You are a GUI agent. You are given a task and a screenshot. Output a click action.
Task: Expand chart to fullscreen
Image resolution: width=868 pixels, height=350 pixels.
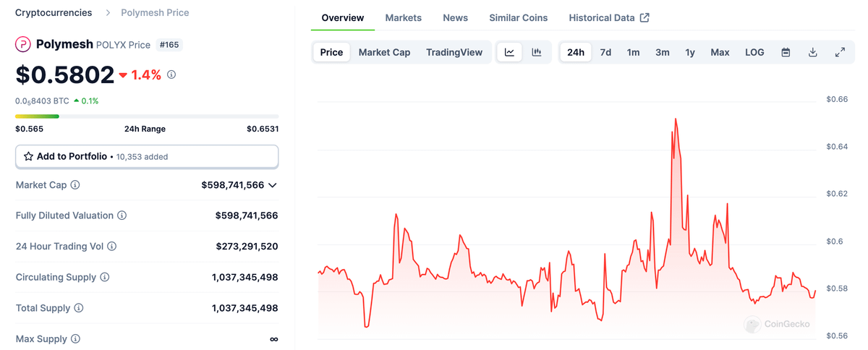840,52
